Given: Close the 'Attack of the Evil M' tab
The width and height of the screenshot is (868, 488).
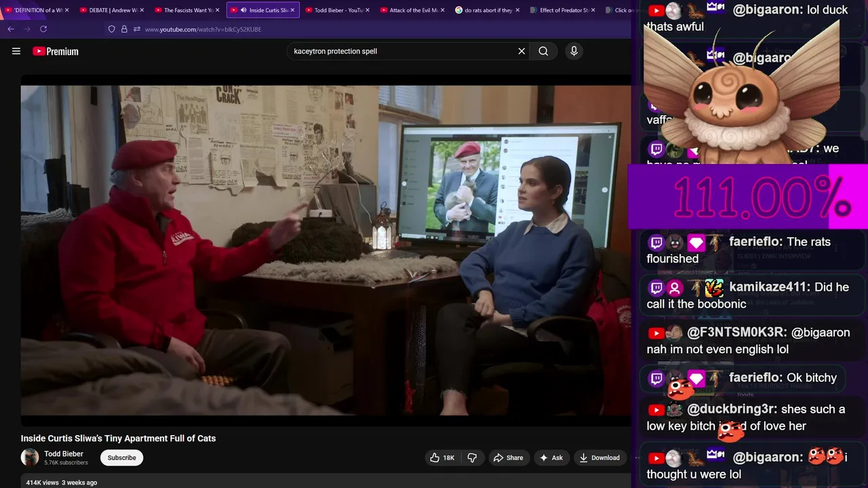Looking at the screenshot, I should 443,10.
